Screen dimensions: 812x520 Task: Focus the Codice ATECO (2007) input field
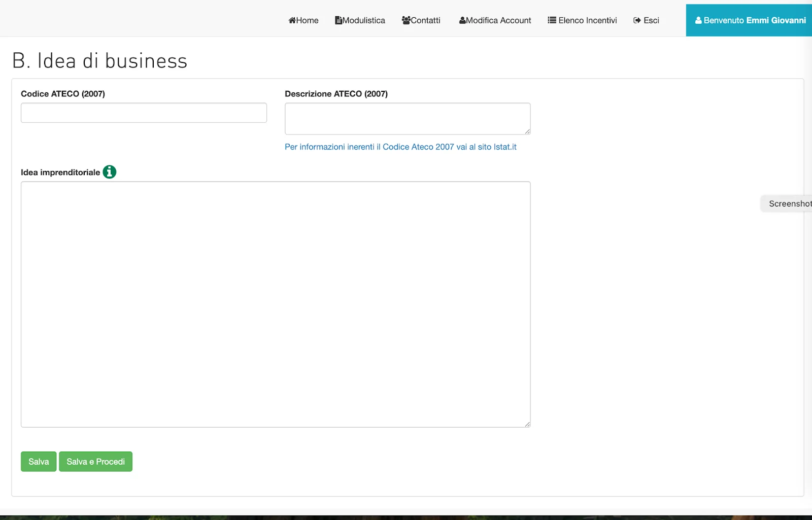144,113
